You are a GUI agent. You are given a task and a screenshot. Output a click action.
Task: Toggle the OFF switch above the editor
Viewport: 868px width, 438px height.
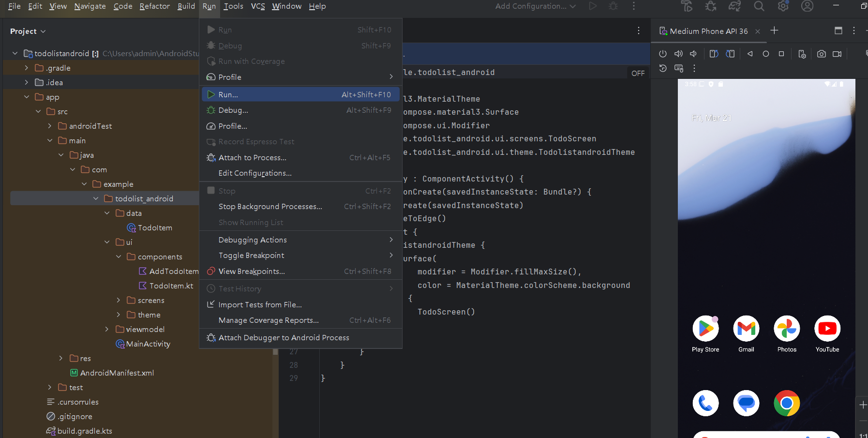(x=638, y=73)
